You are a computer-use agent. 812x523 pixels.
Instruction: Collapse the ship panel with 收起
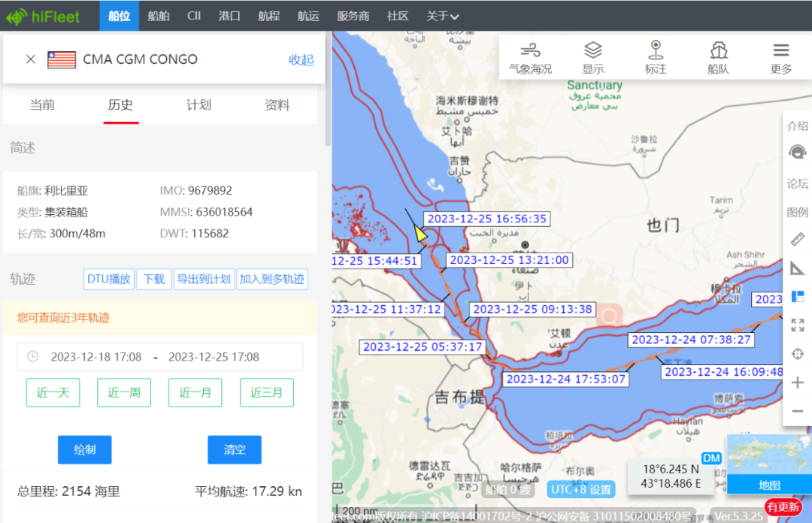tap(301, 60)
